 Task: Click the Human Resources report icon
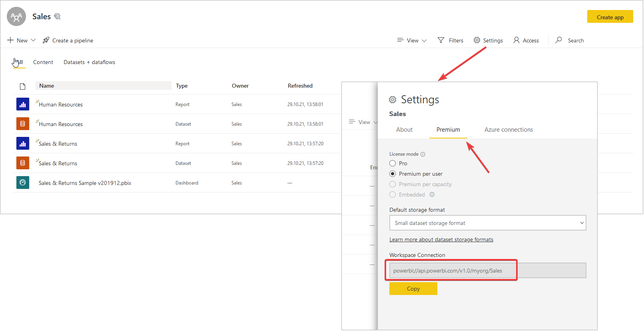23,104
